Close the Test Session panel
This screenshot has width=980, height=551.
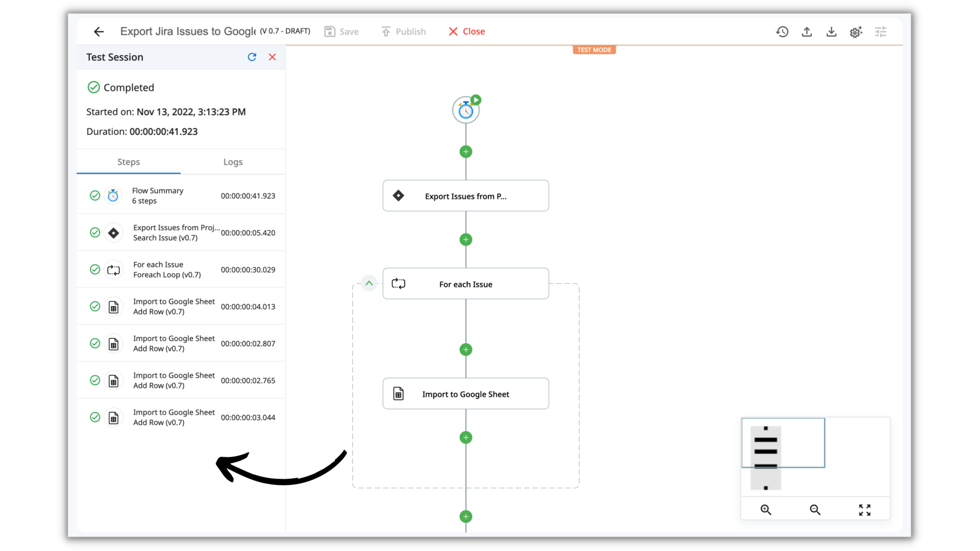pyautogui.click(x=272, y=57)
